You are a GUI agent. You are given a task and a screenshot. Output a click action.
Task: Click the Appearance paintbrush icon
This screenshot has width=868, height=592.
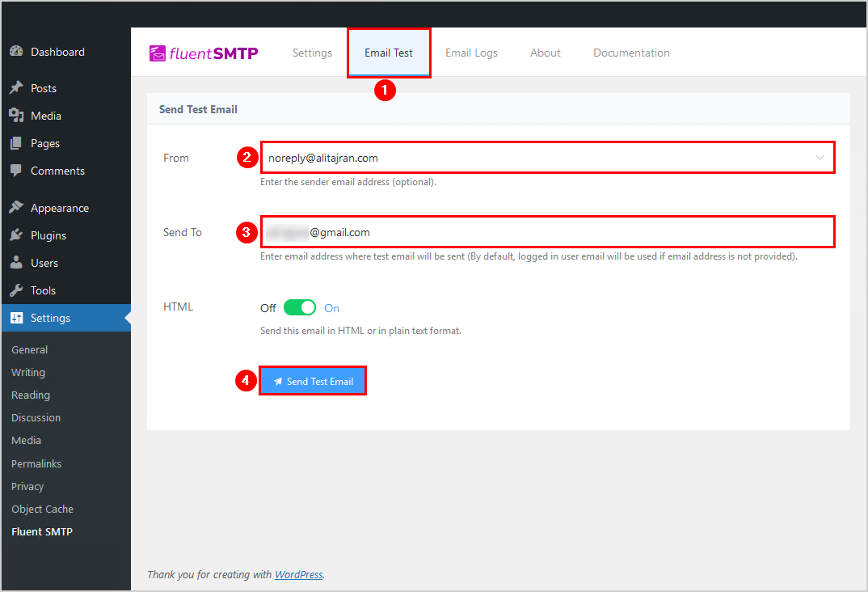16,208
